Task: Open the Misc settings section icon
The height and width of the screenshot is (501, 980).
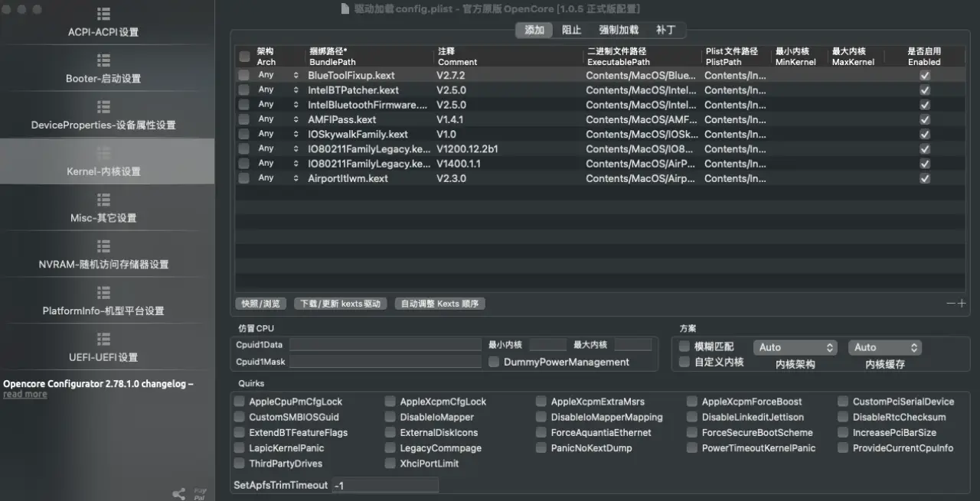Action: pos(103,200)
